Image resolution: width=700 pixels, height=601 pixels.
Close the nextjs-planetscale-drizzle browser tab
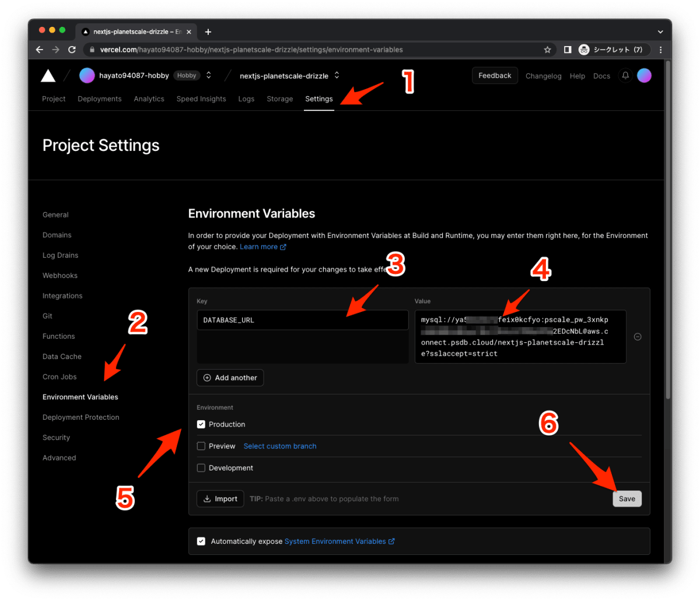click(x=188, y=31)
